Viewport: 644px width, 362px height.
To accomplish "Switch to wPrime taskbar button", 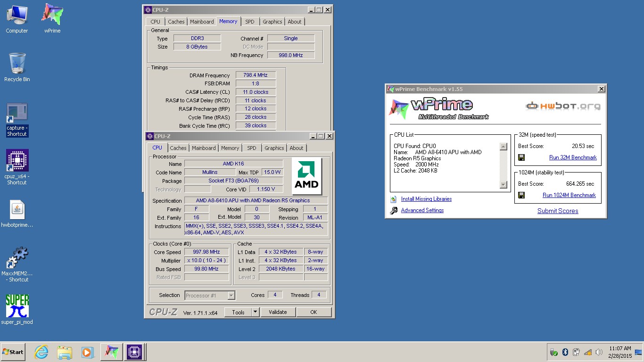I will tap(111, 352).
